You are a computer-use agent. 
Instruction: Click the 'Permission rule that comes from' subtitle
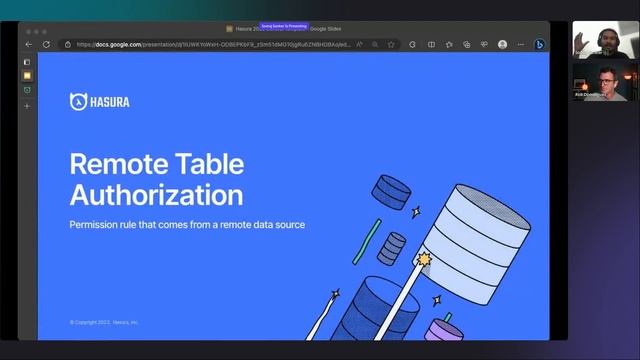pyautogui.click(x=187, y=224)
